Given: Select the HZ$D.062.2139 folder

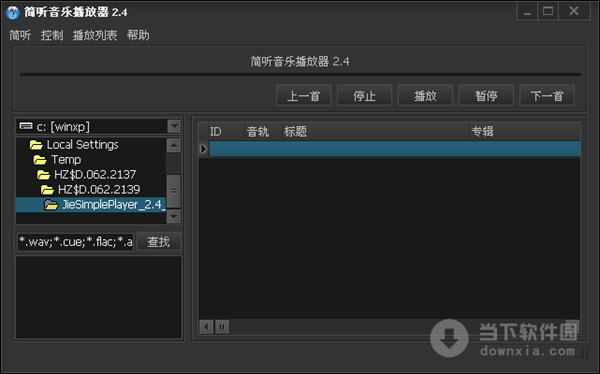Looking at the screenshot, I should pyautogui.click(x=99, y=189).
